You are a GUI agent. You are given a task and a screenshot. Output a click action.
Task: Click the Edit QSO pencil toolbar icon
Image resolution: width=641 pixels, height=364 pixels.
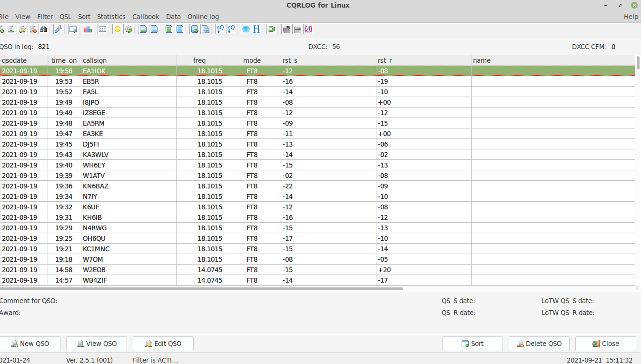tap(22, 29)
